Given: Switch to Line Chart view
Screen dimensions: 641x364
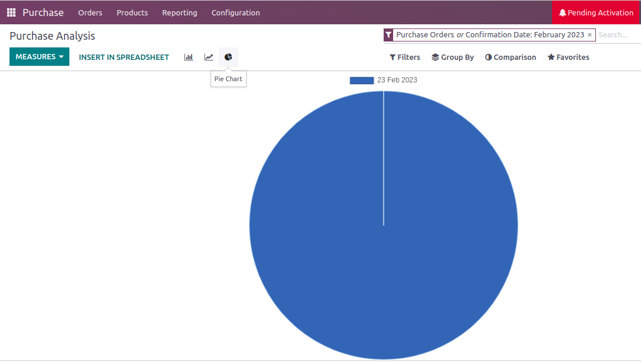Looking at the screenshot, I should click(209, 57).
